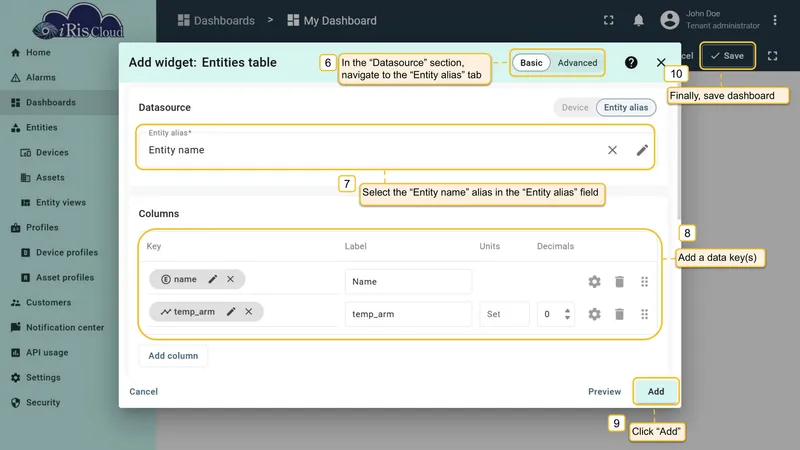The height and width of the screenshot is (450, 800).
Task: Open the help question mark icon
Action: click(631, 62)
